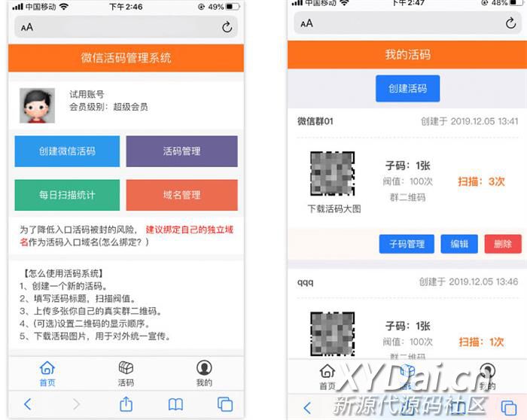
Task: Click the 会员级别: 超级会员 text
Action: point(108,107)
